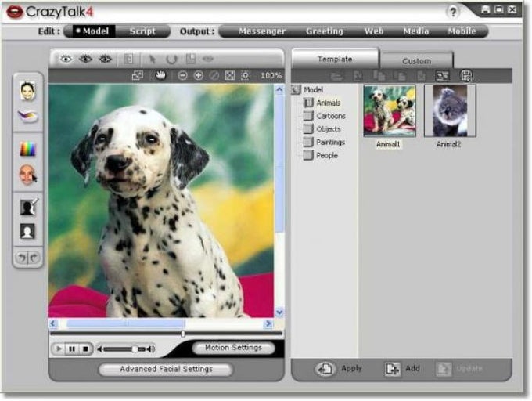Select the Cartoons folder
Viewport: 532px width, 401px height.
pyautogui.click(x=325, y=116)
